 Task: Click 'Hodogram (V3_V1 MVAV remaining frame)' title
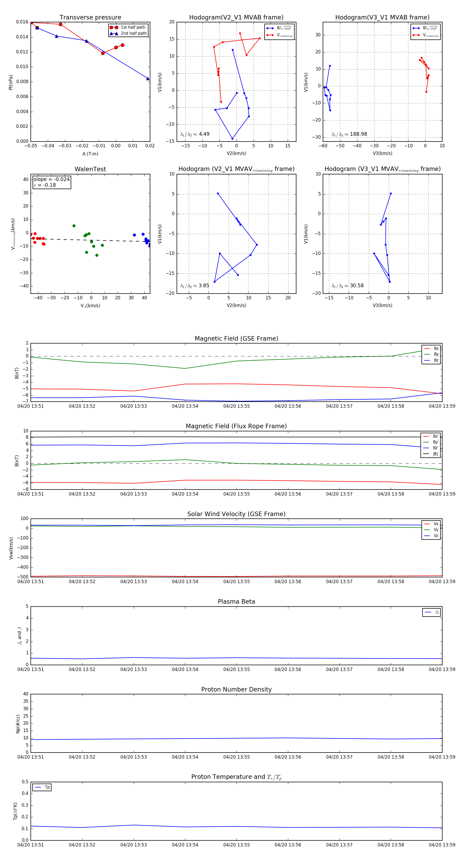coord(382,169)
